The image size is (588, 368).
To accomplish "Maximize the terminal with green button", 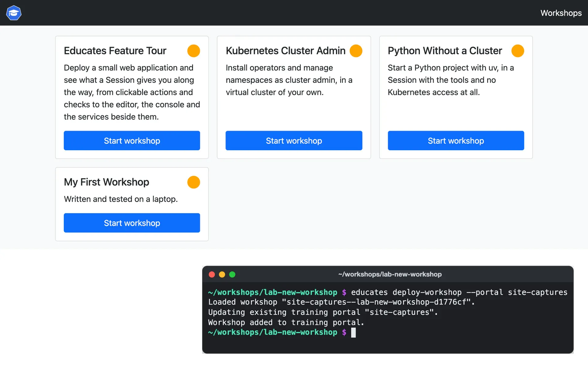I will click(x=232, y=274).
